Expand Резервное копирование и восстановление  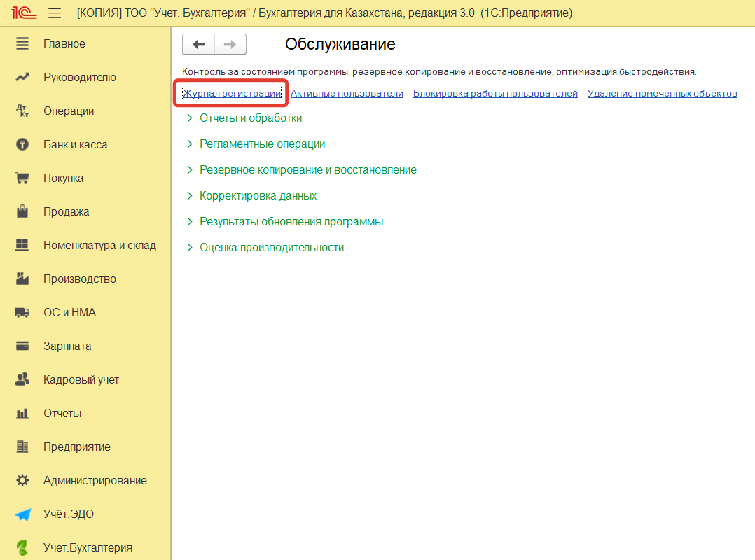pos(307,170)
